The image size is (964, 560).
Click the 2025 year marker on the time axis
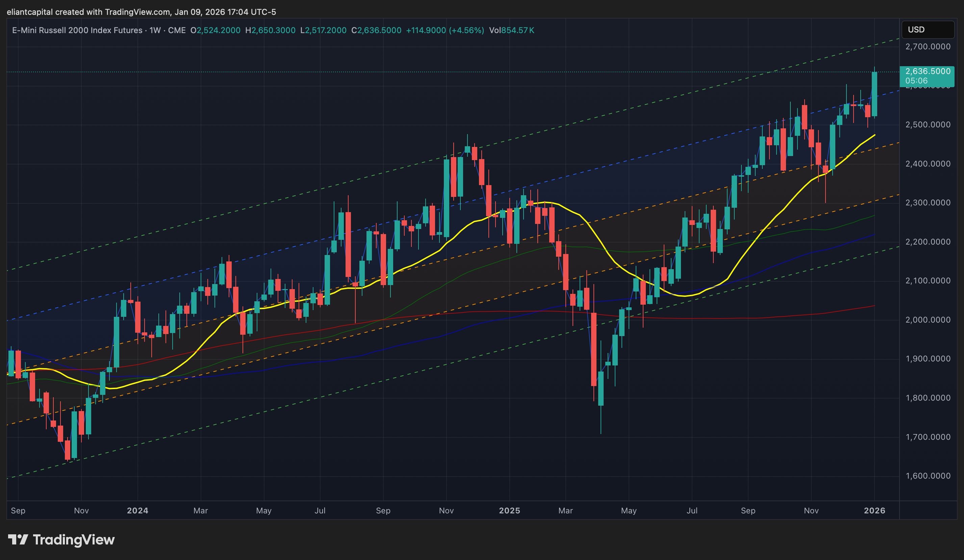pyautogui.click(x=509, y=510)
